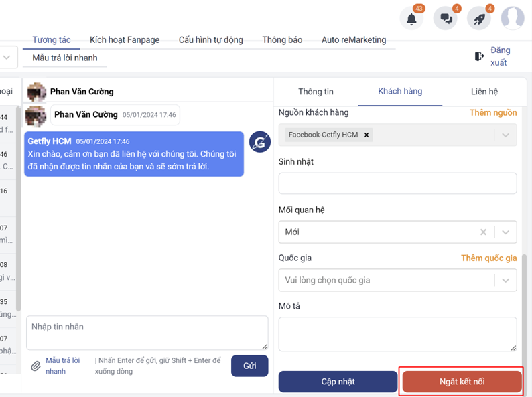Click the Thêm nguồn link
The height and width of the screenshot is (397, 532).
point(492,113)
